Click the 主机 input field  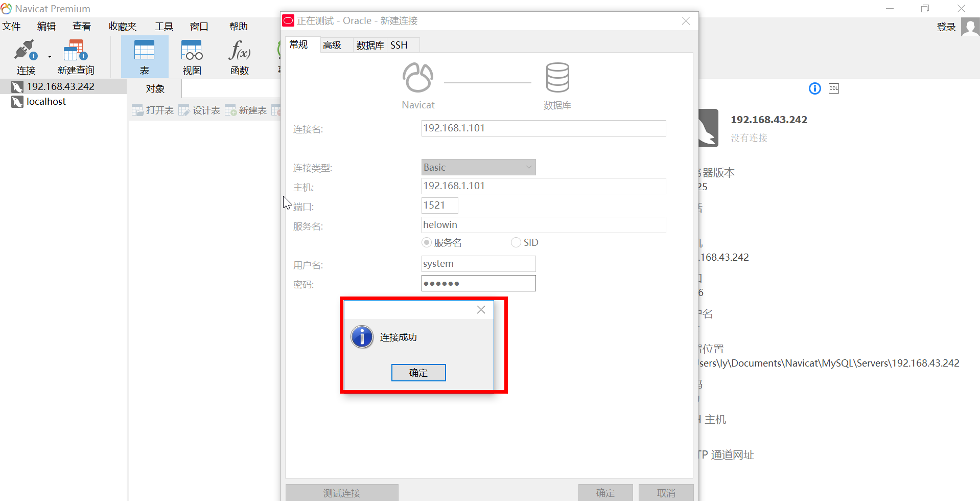[x=544, y=186]
